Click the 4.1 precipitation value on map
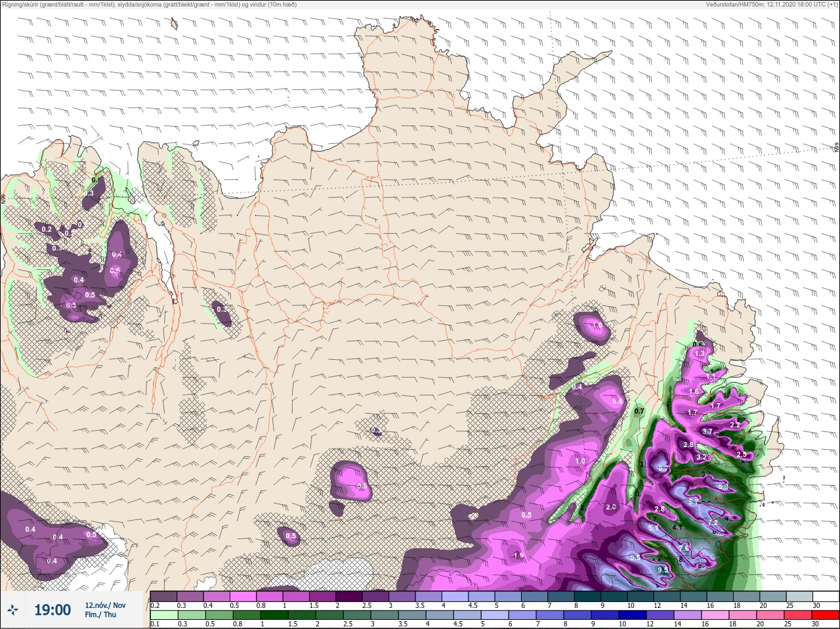This screenshot has width=840, height=629. (678, 527)
